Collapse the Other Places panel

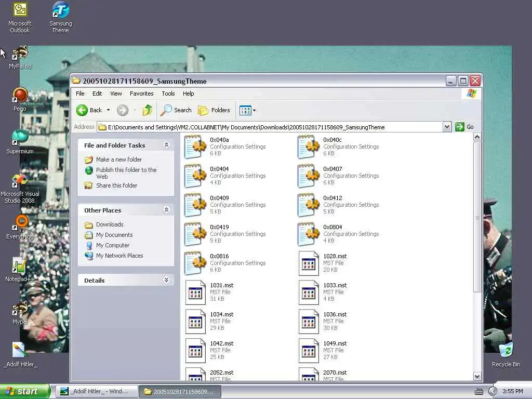point(166,210)
